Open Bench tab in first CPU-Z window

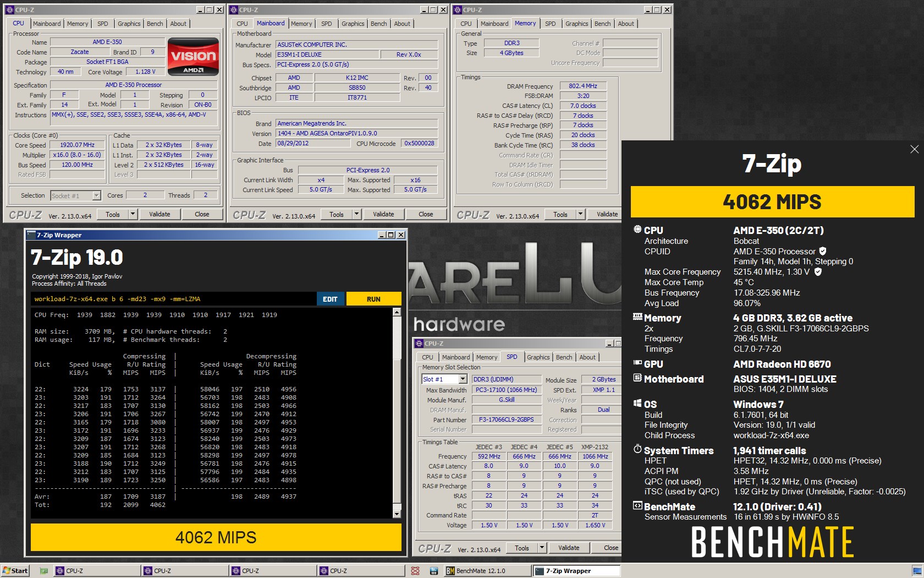pyautogui.click(x=155, y=24)
